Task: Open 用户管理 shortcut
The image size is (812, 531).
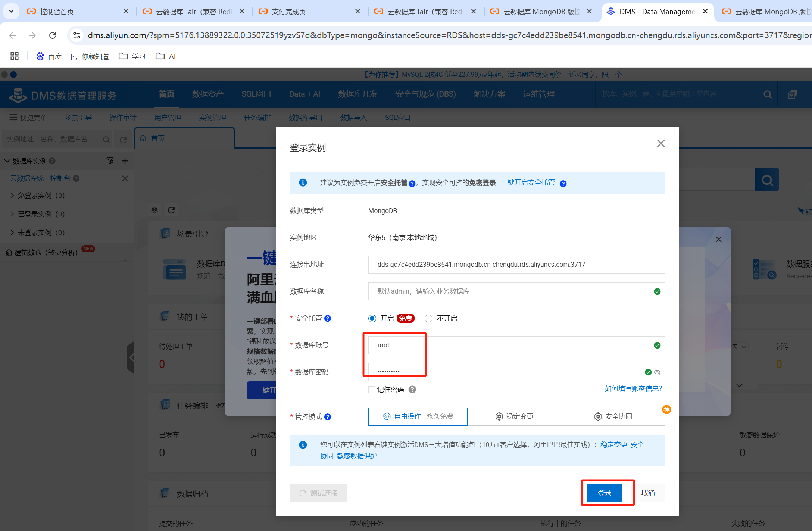Action: coord(168,118)
